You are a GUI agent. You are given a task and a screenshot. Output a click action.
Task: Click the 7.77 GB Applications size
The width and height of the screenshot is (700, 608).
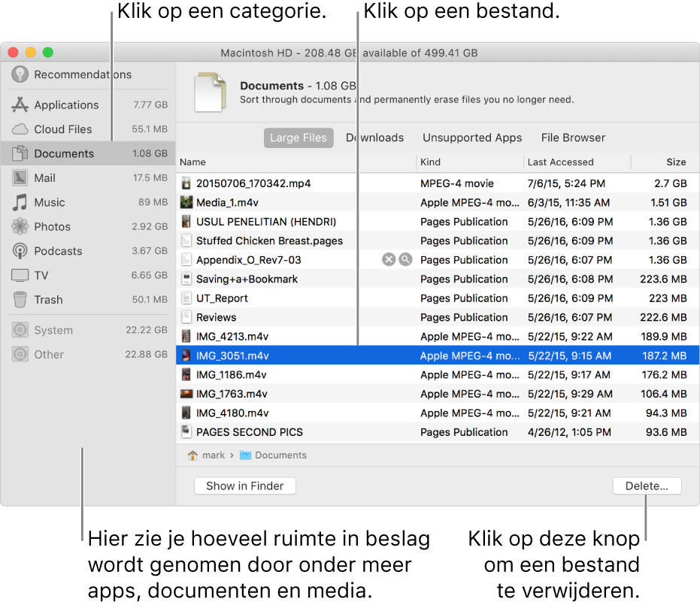(x=150, y=104)
